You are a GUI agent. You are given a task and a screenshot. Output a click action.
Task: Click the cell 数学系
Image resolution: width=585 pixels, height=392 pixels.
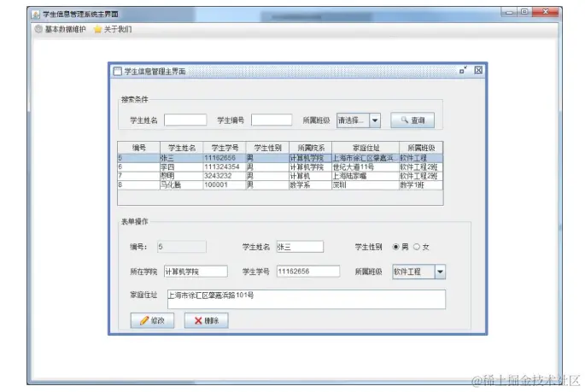pyautogui.click(x=310, y=185)
